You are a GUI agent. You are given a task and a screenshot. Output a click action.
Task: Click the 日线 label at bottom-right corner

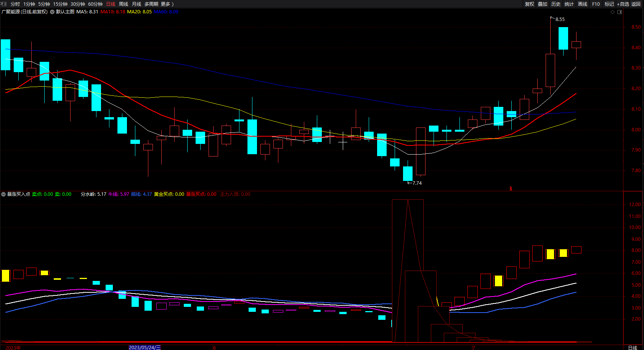633,348
